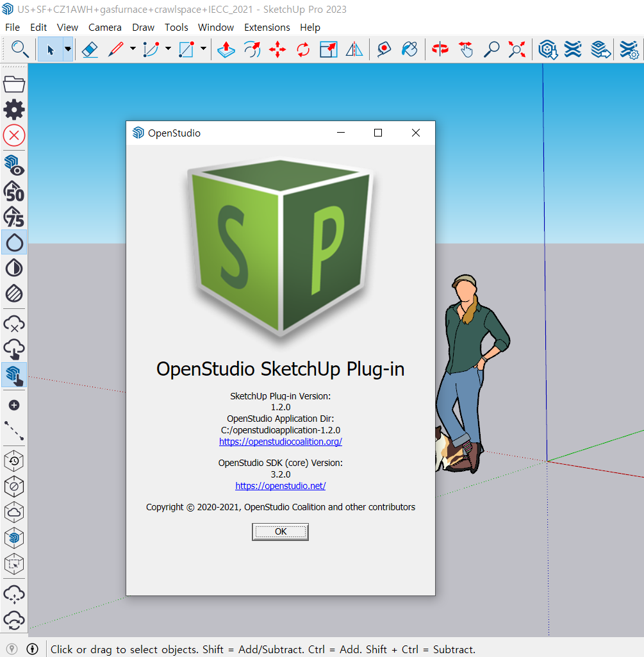Select the Arc tool
The image size is (644, 657).
(151, 49)
